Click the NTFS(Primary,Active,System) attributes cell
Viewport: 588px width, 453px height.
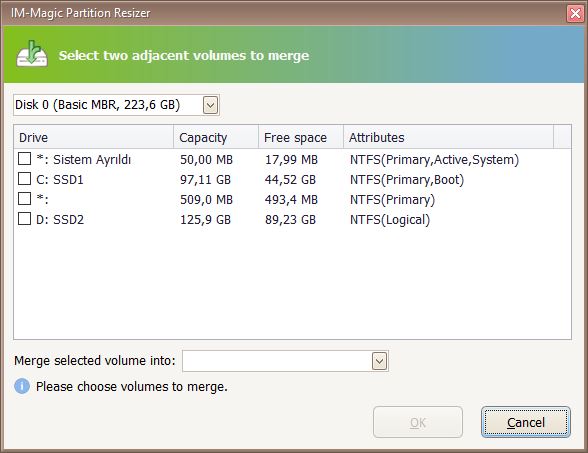(x=434, y=160)
